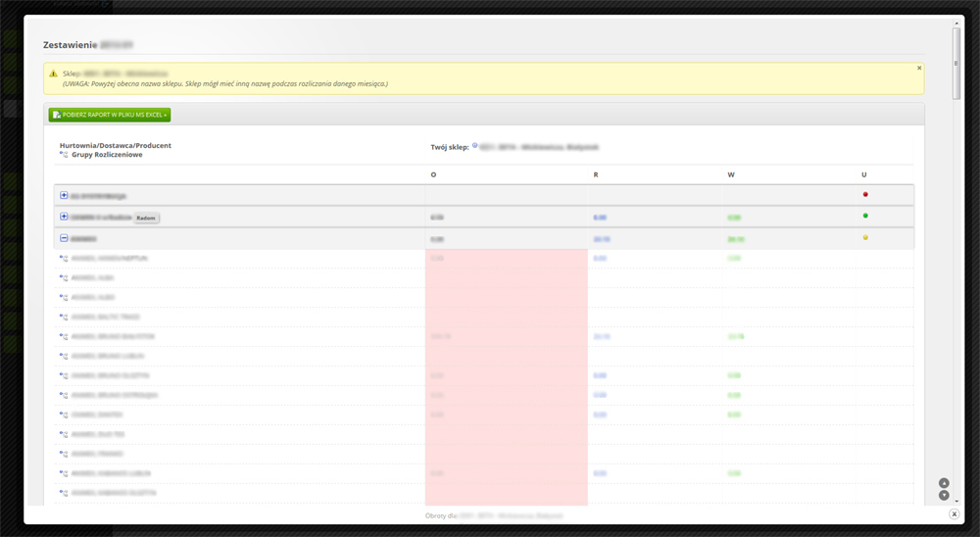The width and height of the screenshot is (980, 537).
Task: Click the red status dot in U column
Action: pos(864,194)
